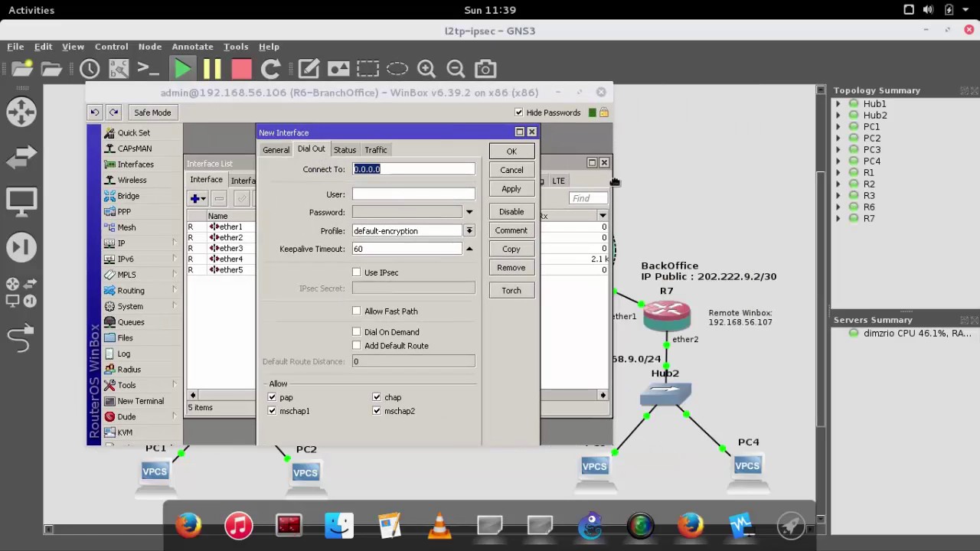The width and height of the screenshot is (980, 551).
Task: Click the Comment button
Action: (511, 230)
